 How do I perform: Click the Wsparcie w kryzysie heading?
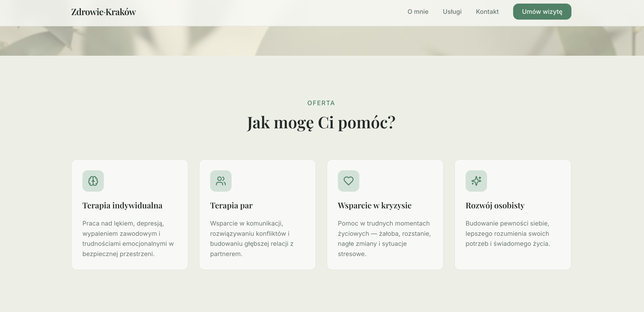[374, 205]
